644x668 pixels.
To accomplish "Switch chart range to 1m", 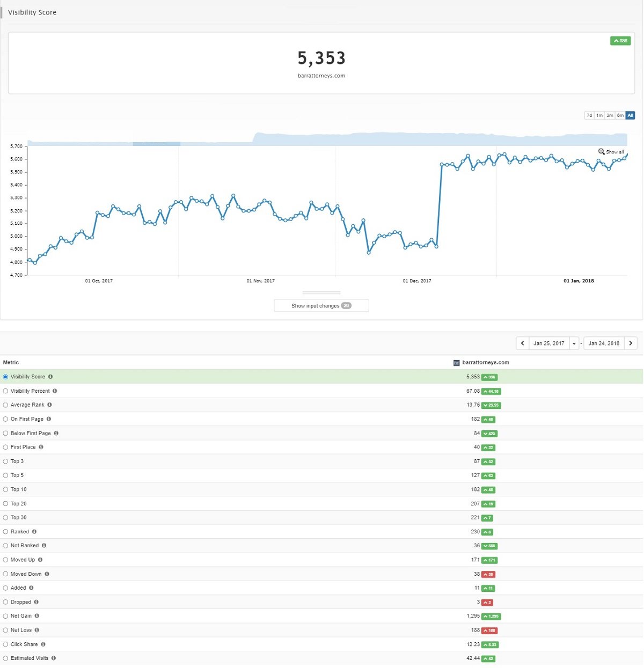I will pyautogui.click(x=599, y=115).
